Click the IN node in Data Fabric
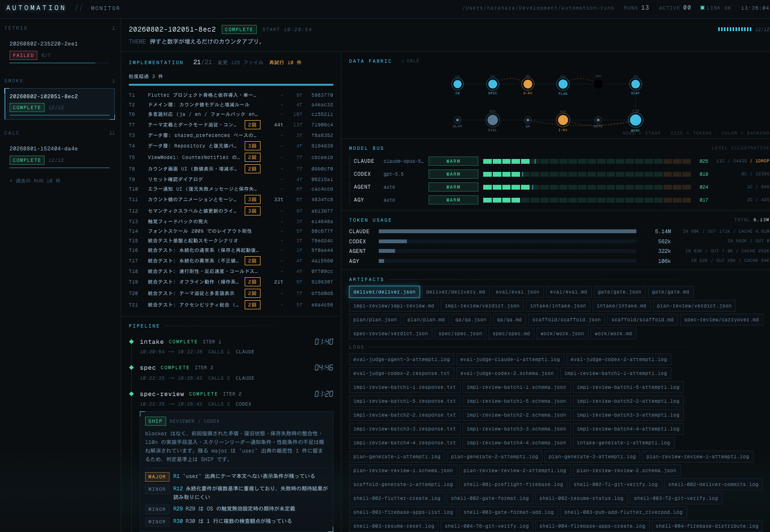The height and width of the screenshot is (532, 770). pyautogui.click(x=457, y=84)
